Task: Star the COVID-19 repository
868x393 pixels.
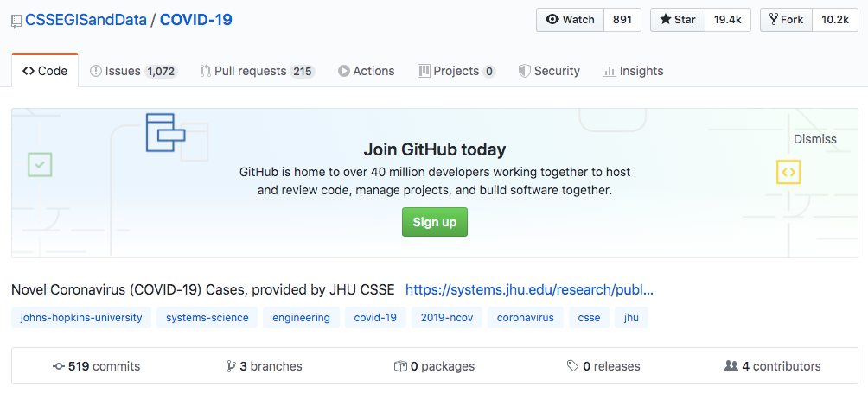Action: [678, 20]
